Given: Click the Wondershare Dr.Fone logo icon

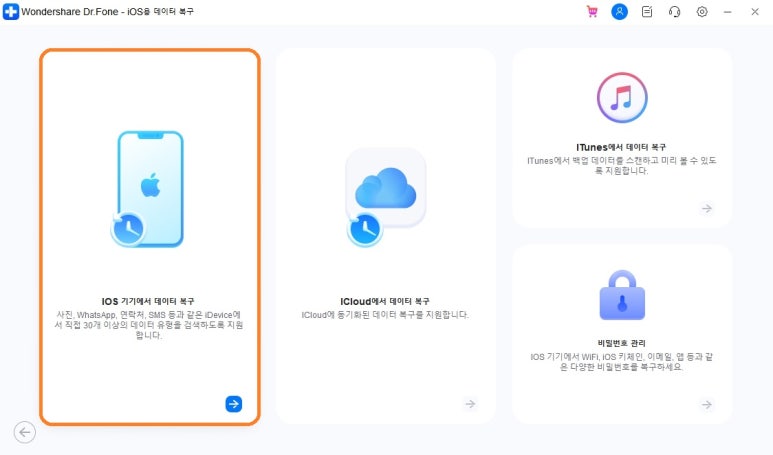Looking at the screenshot, I should click(x=10, y=11).
